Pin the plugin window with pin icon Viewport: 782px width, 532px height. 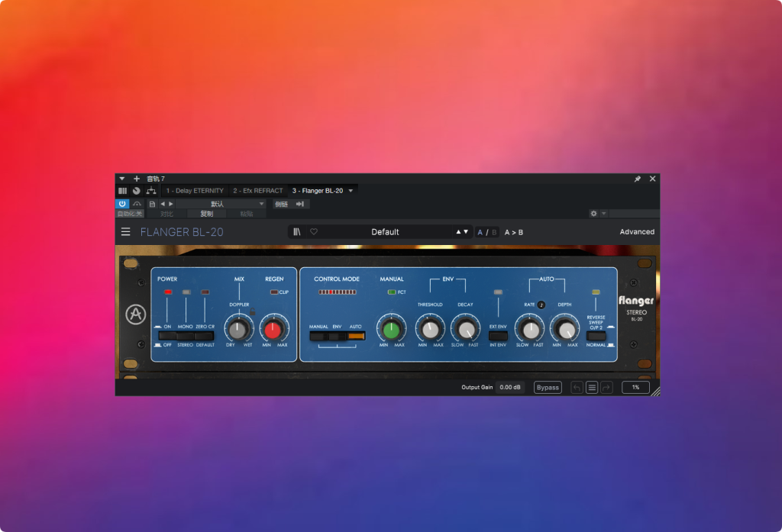coord(638,179)
